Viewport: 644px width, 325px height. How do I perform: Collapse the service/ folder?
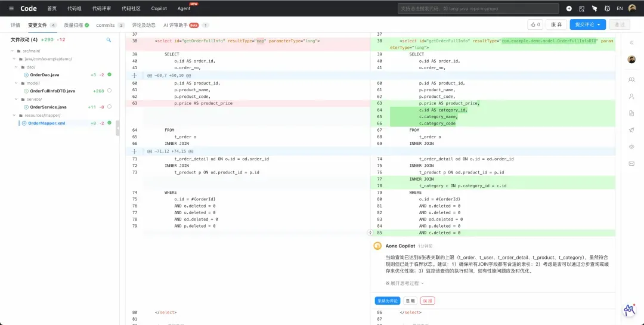tap(17, 99)
